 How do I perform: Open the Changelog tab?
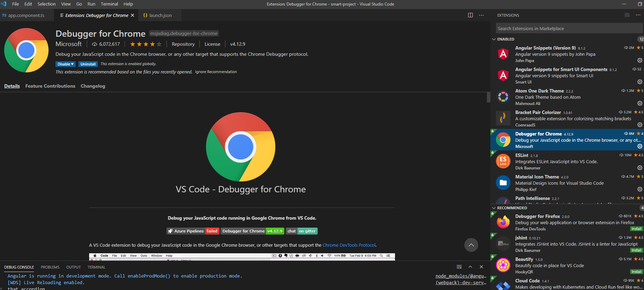(x=93, y=86)
